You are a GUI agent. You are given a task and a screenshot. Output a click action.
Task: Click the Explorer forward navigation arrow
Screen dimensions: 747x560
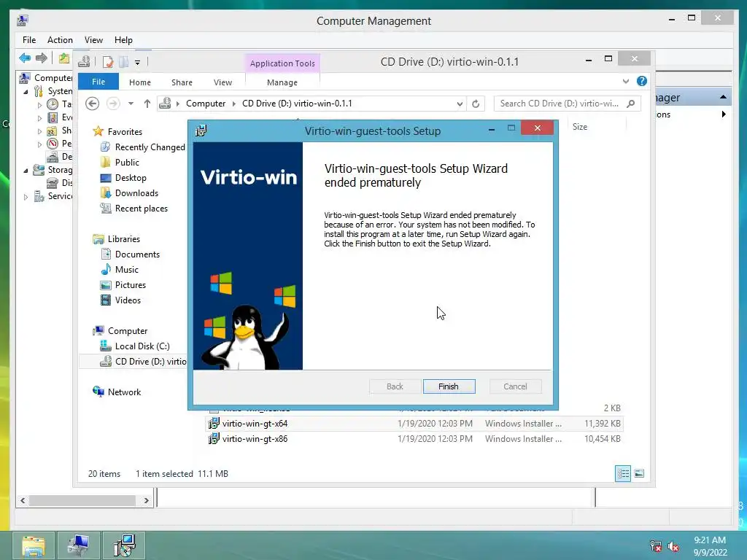pyautogui.click(x=113, y=104)
